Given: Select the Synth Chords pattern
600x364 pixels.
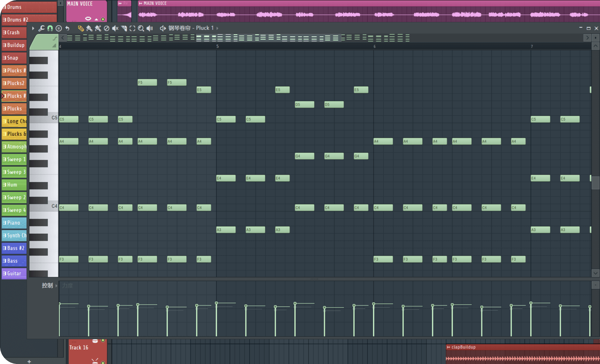Looking at the screenshot, I should [x=14, y=235].
